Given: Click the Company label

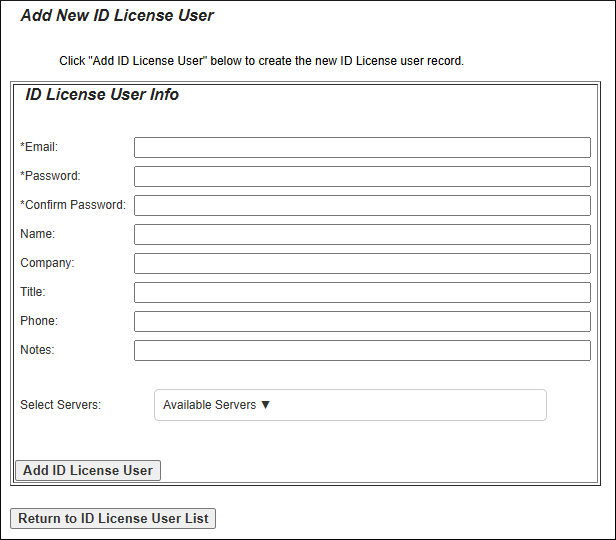Looking at the screenshot, I should [x=47, y=263].
